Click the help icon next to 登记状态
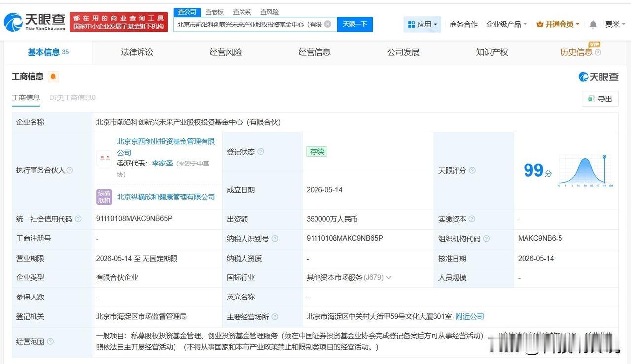This screenshot has height=364, width=631. pyautogui.click(x=261, y=152)
